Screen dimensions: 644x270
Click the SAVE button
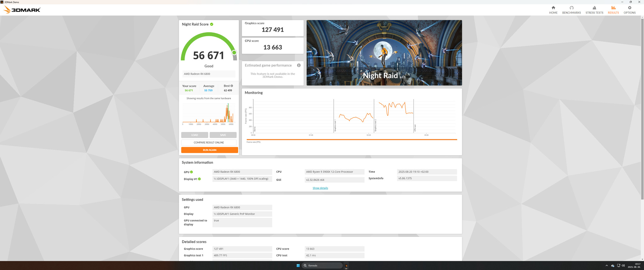coord(223,135)
